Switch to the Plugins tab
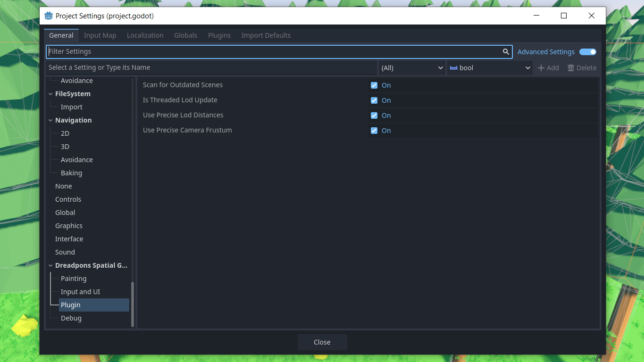The height and width of the screenshot is (362, 644). pos(219,35)
